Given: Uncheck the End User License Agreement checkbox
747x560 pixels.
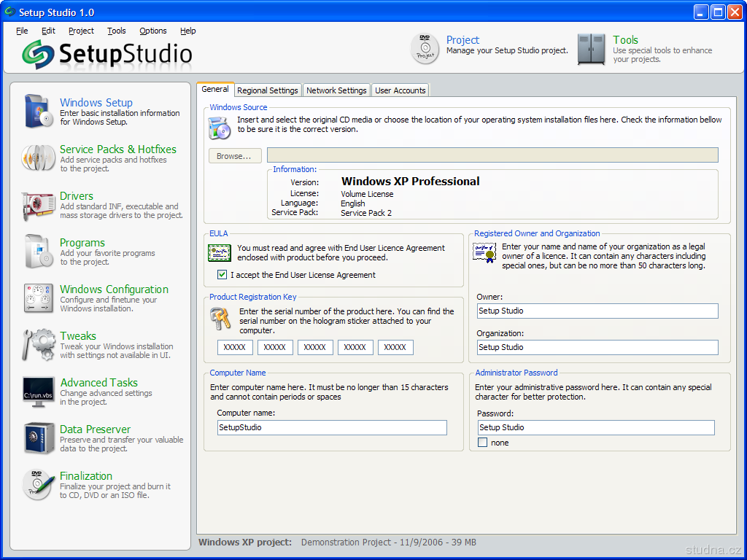Looking at the screenshot, I should click(x=222, y=275).
